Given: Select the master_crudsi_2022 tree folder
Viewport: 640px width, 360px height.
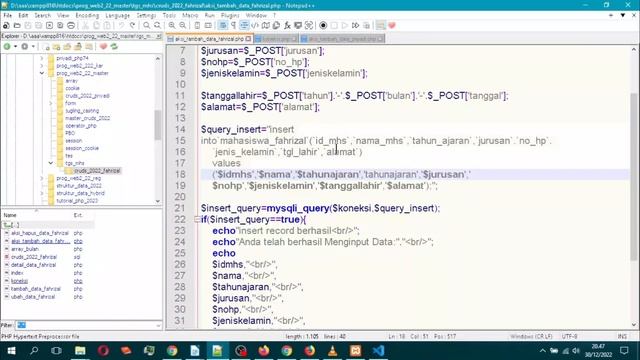Looking at the screenshot, I should coord(87,118).
